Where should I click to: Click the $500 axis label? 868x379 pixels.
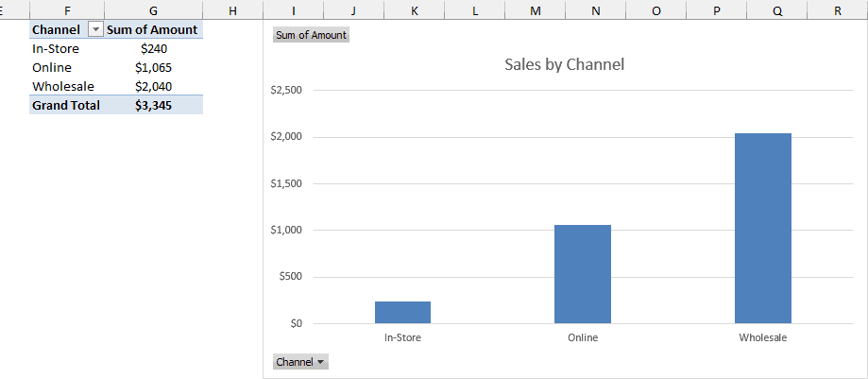291,277
